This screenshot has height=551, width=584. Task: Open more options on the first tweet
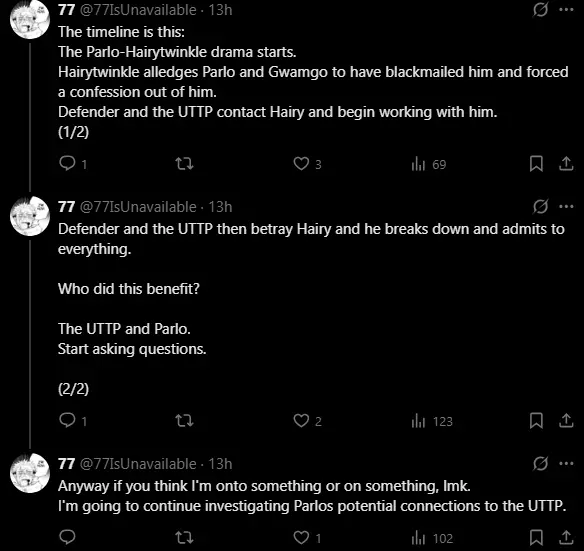click(566, 9)
